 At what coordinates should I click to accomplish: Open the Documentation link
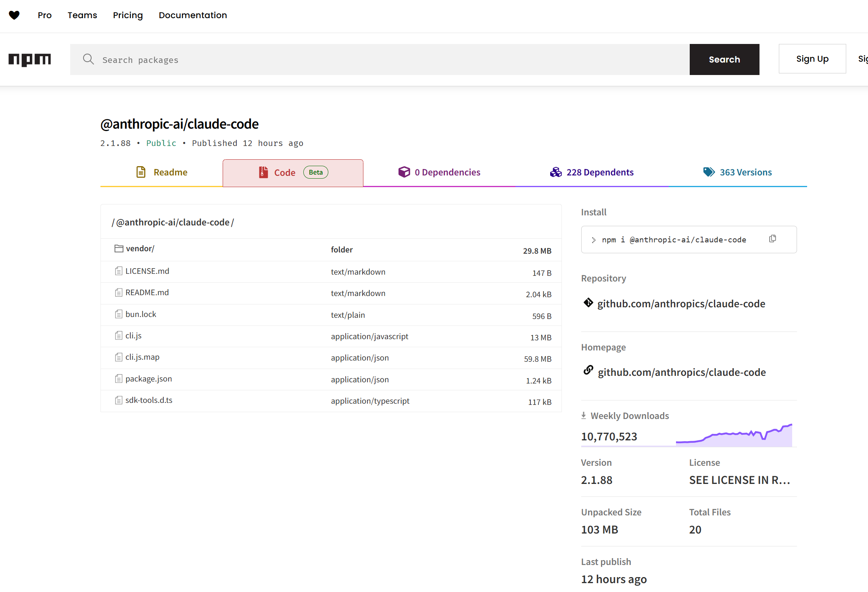[193, 15]
